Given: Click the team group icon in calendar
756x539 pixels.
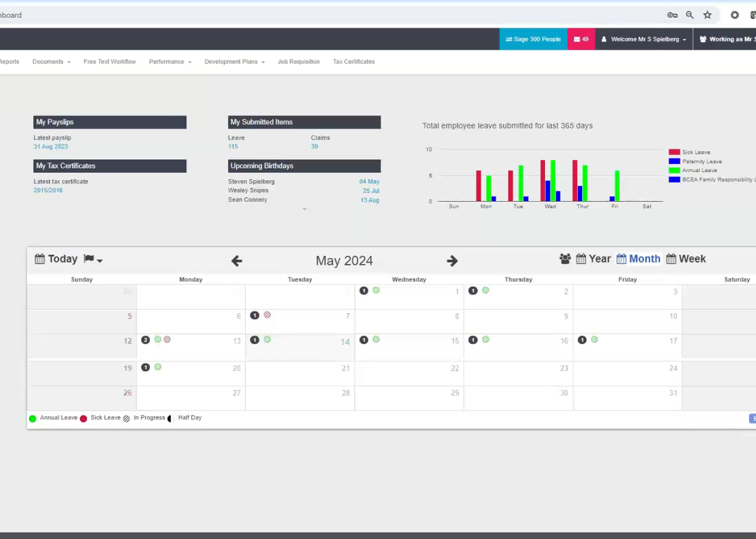Looking at the screenshot, I should click(x=565, y=259).
